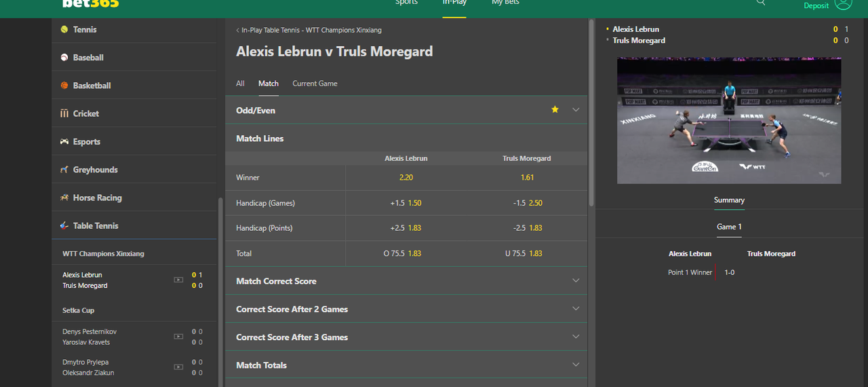Click the Basketball icon in sidebar

pyautogui.click(x=64, y=86)
